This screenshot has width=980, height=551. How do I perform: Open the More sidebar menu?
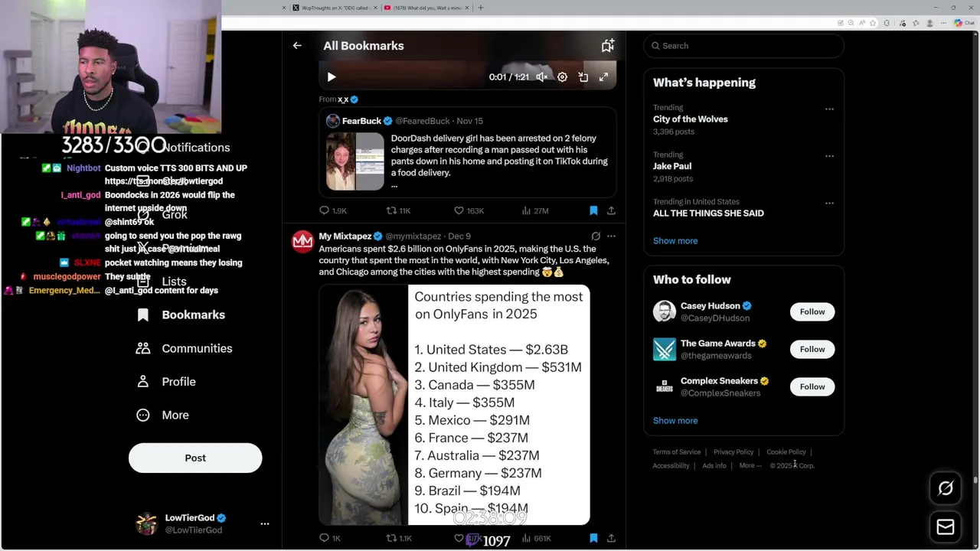[x=162, y=415]
